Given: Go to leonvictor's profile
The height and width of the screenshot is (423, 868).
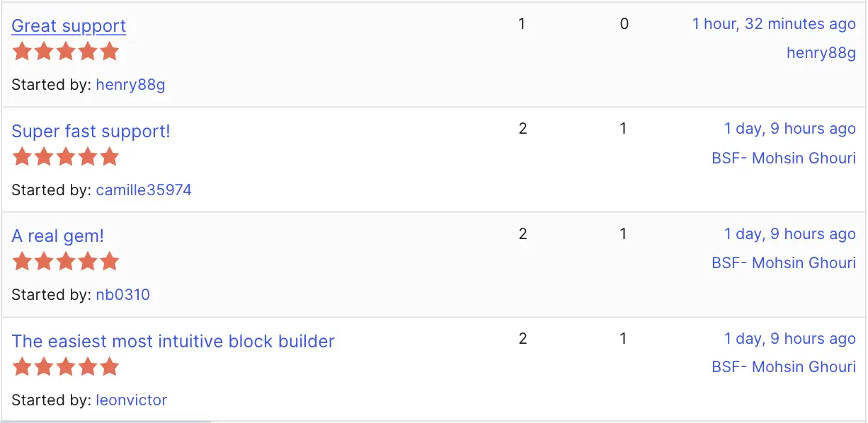Looking at the screenshot, I should click(x=132, y=400).
